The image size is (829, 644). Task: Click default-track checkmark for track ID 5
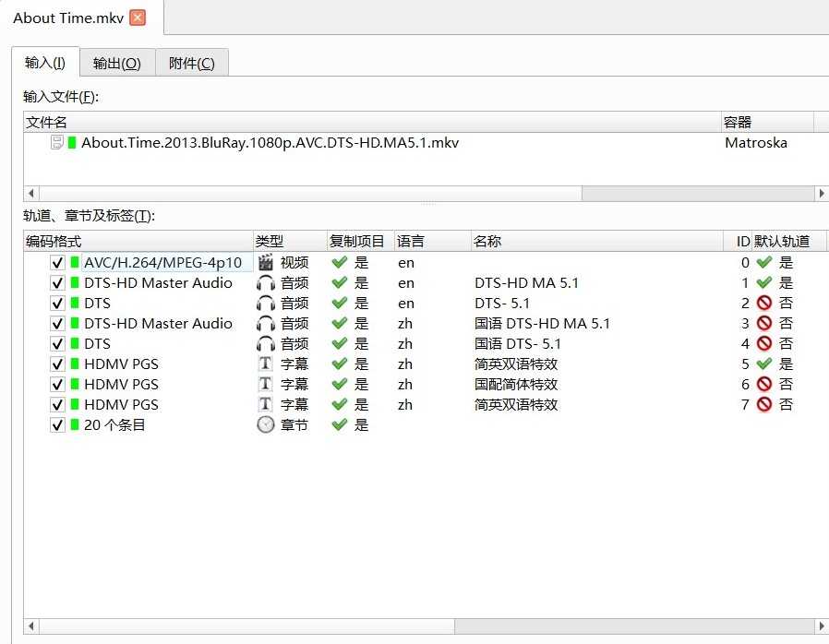coord(764,364)
